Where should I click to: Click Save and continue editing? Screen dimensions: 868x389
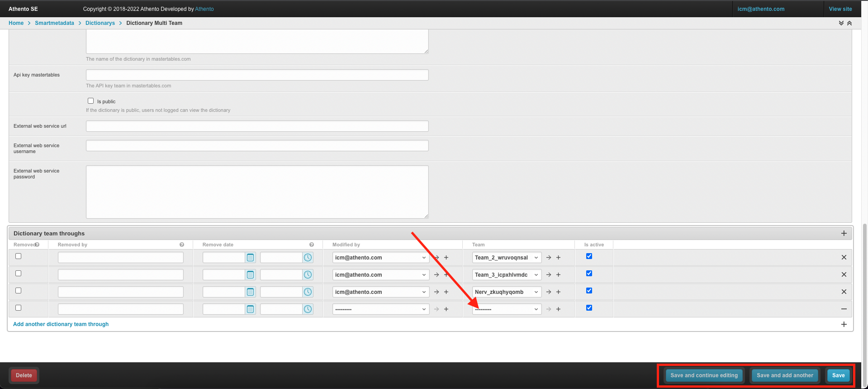[x=704, y=375]
